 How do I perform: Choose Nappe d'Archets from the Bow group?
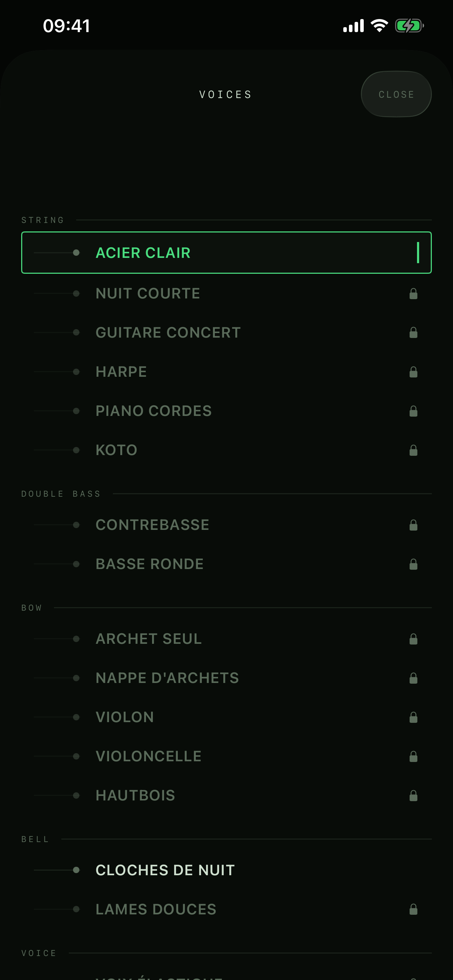point(226,678)
